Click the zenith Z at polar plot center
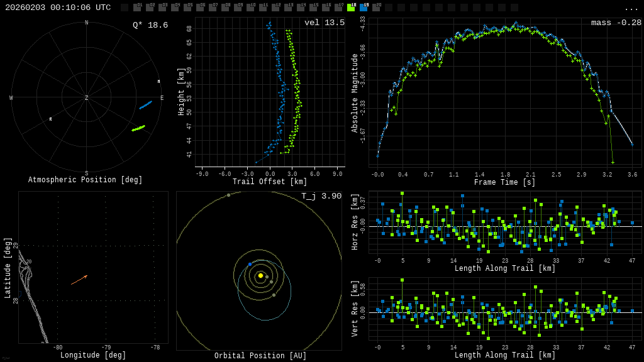The image size is (644, 362). click(87, 98)
